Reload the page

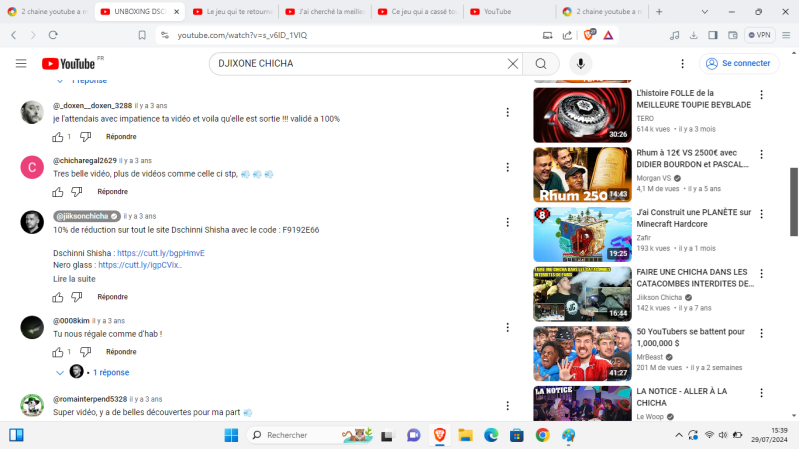(53, 35)
